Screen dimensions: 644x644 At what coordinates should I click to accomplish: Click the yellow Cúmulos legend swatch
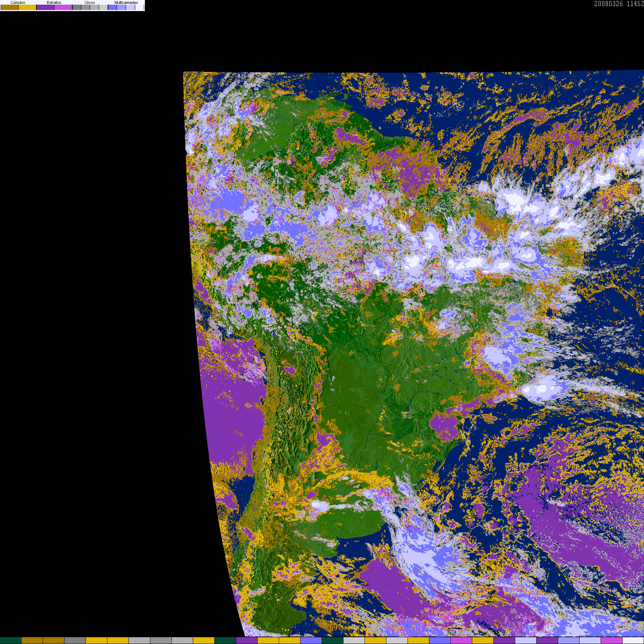(x=28, y=7)
